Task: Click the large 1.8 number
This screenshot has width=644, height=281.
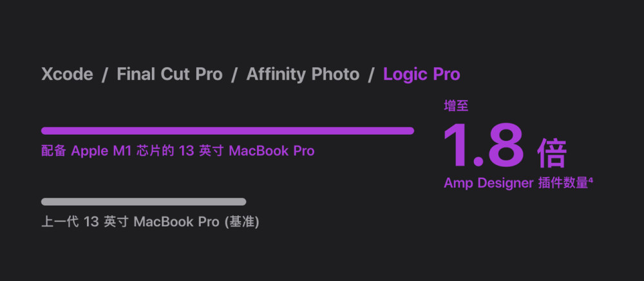Action: 484,146
